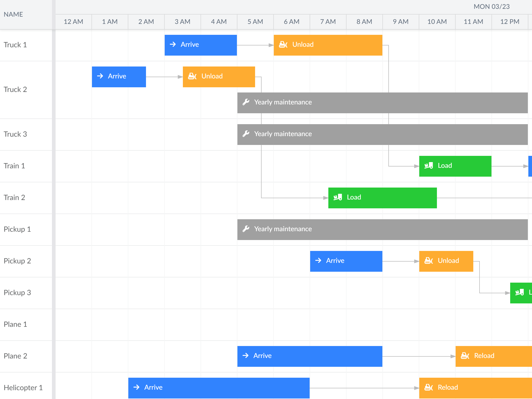The width and height of the screenshot is (532, 399).
Task: Click the splitter between name and timeline
Action: 54,199
